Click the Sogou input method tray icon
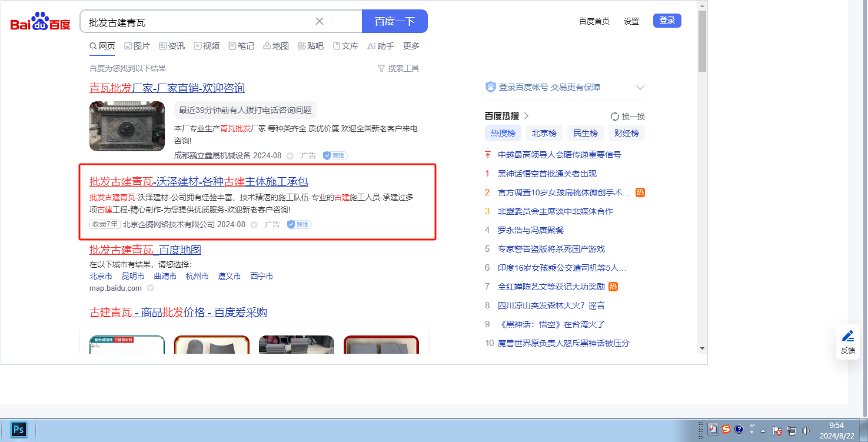The image size is (868, 442). click(726, 429)
